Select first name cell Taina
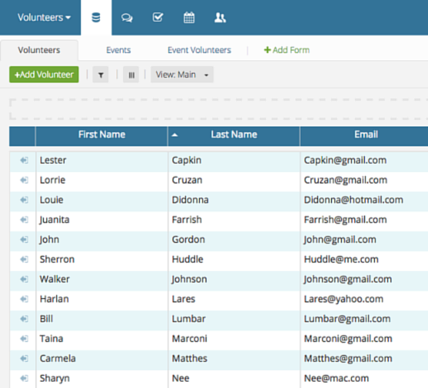 pyautogui.click(x=101, y=339)
